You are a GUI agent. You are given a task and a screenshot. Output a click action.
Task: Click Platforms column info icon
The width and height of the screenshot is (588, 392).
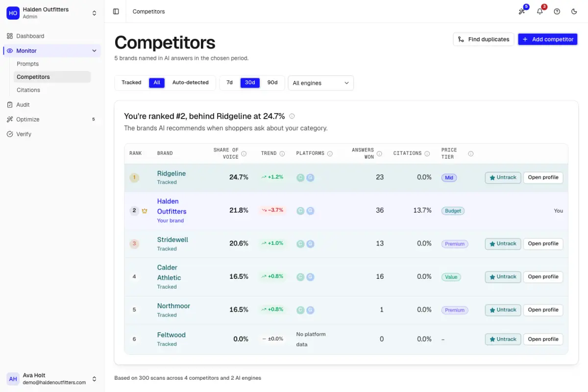(330, 153)
